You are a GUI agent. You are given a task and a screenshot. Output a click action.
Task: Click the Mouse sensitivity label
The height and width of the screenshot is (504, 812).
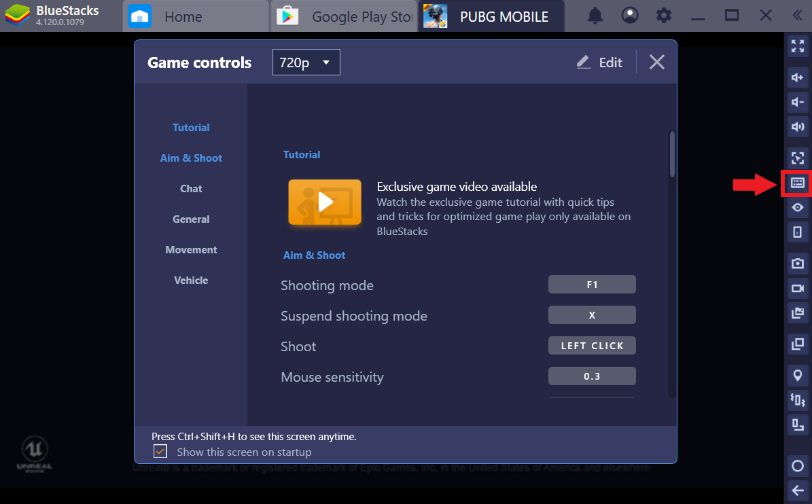332,377
